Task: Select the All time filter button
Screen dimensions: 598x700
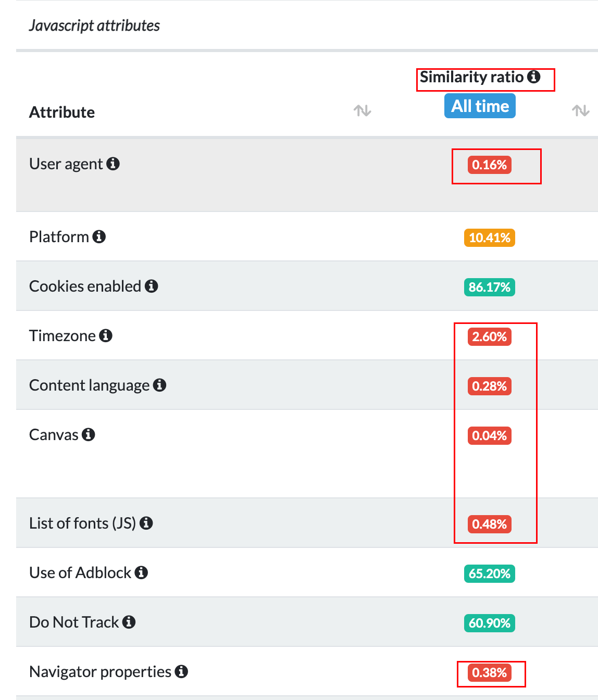Action: [x=480, y=106]
